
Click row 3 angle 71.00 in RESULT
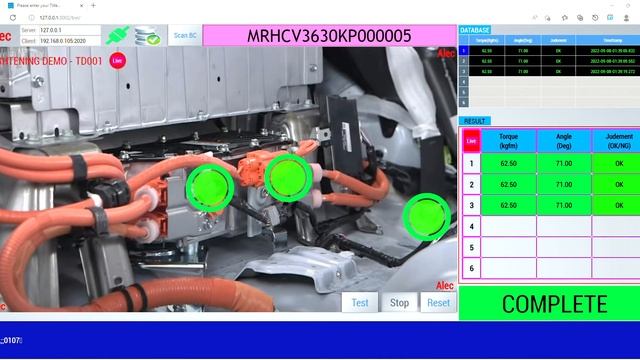tap(564, 205)
